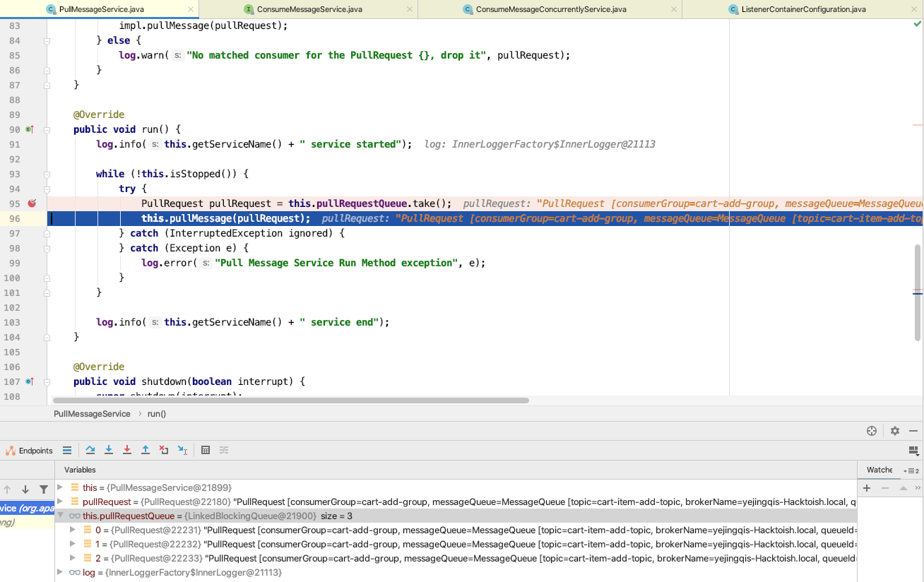The image size is (924, 582).
Task: Click the previous frame up arrow
Action: [x=8, y=489]
